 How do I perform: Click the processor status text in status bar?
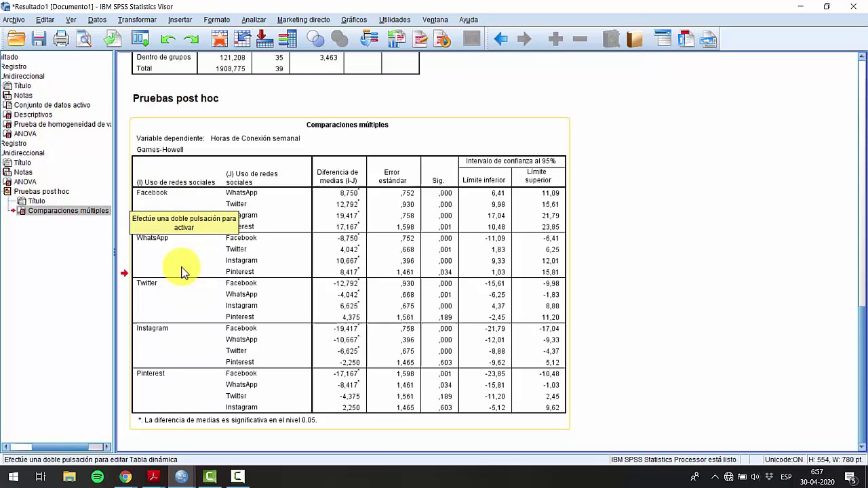(x=673, y=460)
